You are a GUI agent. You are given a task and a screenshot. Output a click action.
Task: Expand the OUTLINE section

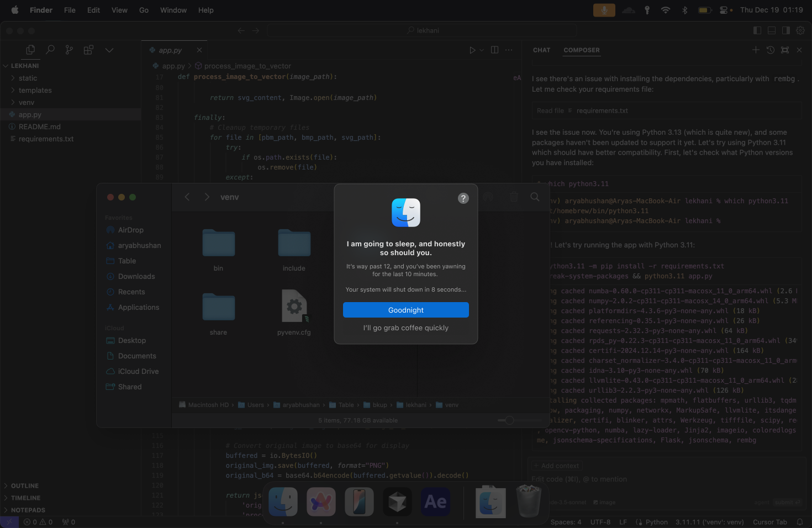[x=71, y=486]
